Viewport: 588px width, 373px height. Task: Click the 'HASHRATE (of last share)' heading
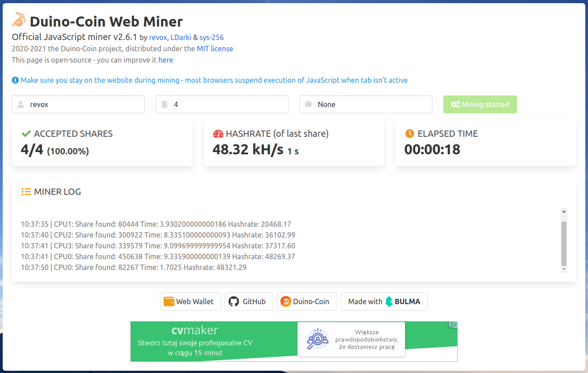[x=277, y=134]
